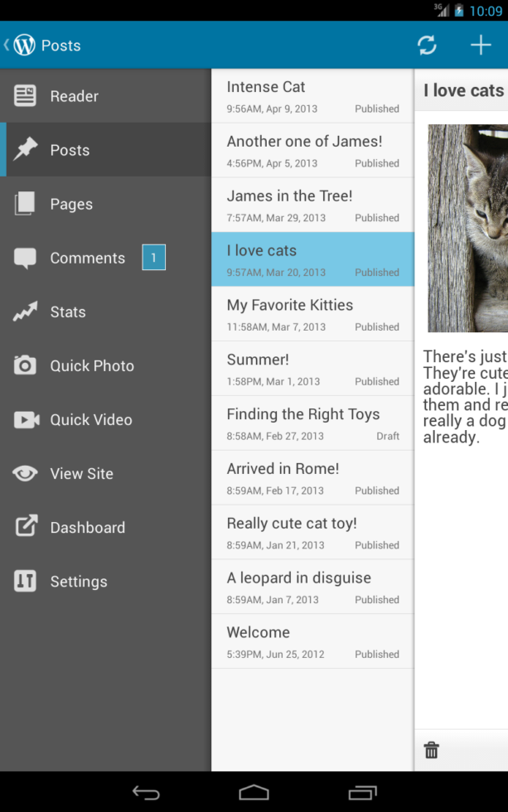Click the Quick Photo camera icon
This screenshot has width=508, height=812.
tap(26, 365)
